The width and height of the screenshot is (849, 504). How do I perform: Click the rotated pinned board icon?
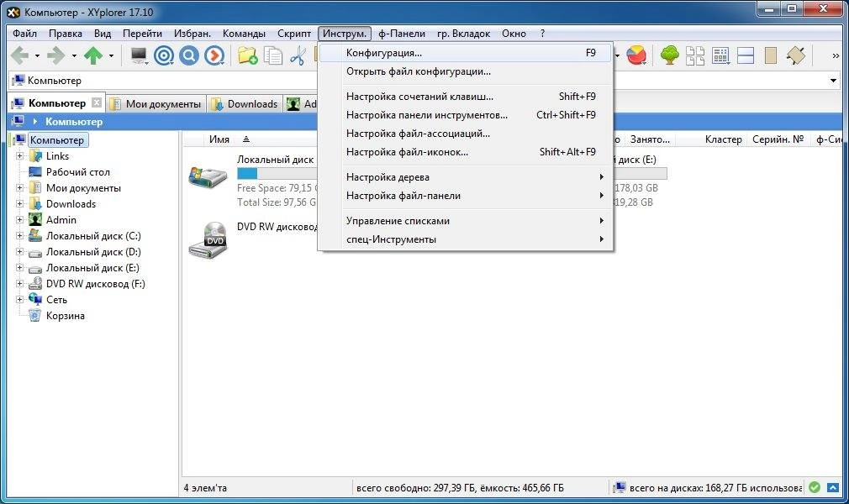[x=796, y=55]
